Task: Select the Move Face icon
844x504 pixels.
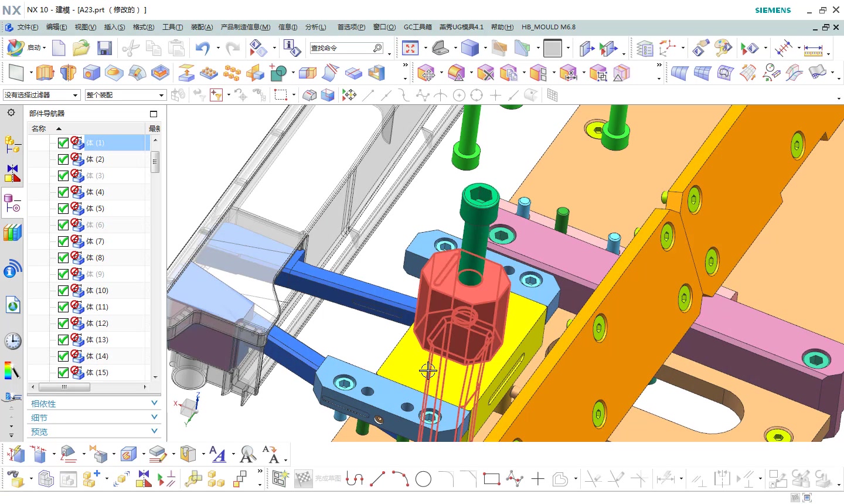Action: pyautogui.click(x=426, y=73)
